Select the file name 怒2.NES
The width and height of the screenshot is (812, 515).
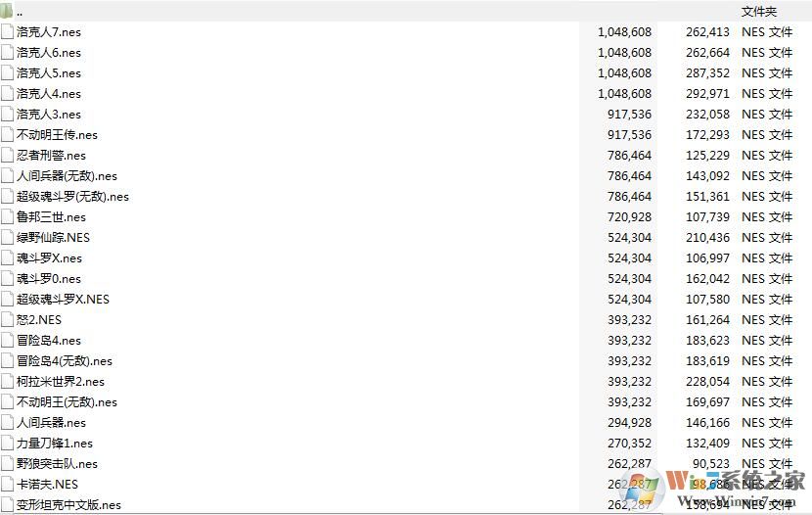click(39, 320)
